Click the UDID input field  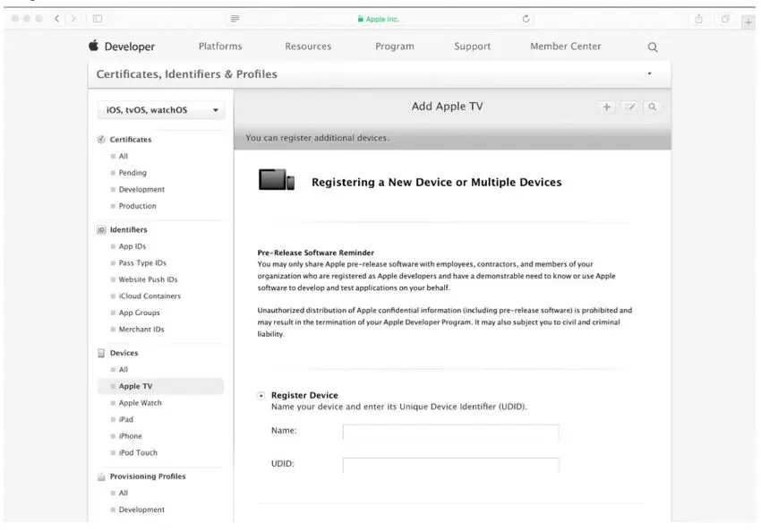451,465
